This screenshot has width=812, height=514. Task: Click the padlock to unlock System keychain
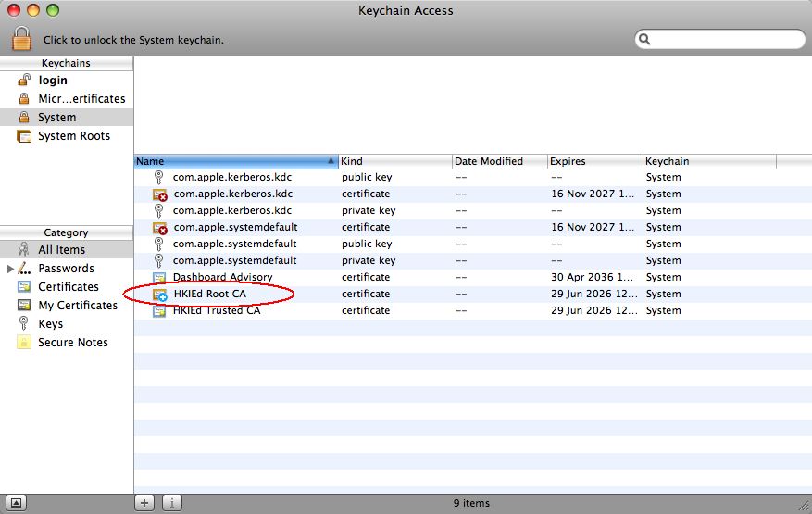[21, 39]
